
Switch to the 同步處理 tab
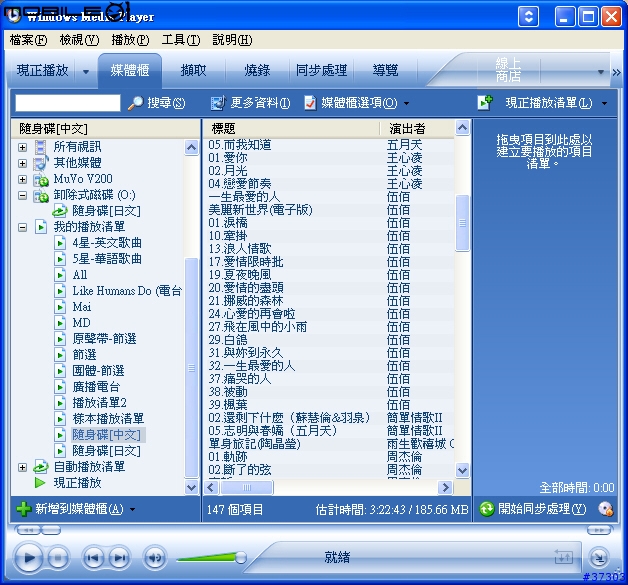[321, 71]
